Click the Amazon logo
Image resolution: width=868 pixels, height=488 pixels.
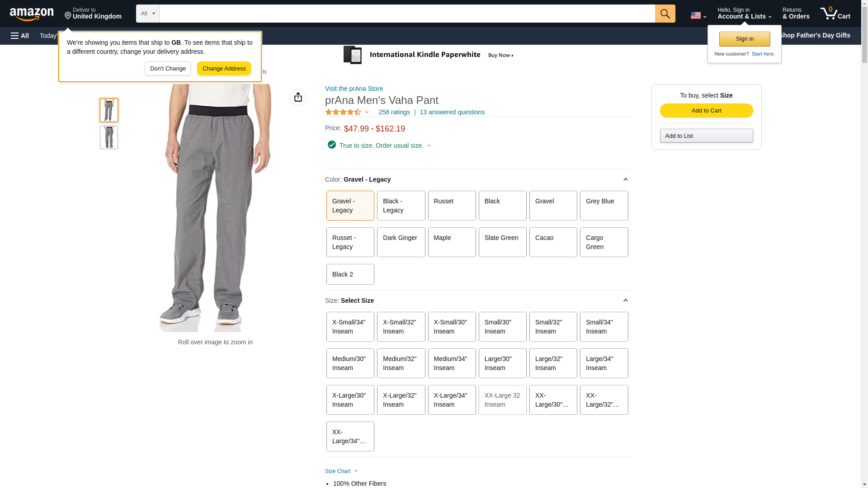point(32,14)
